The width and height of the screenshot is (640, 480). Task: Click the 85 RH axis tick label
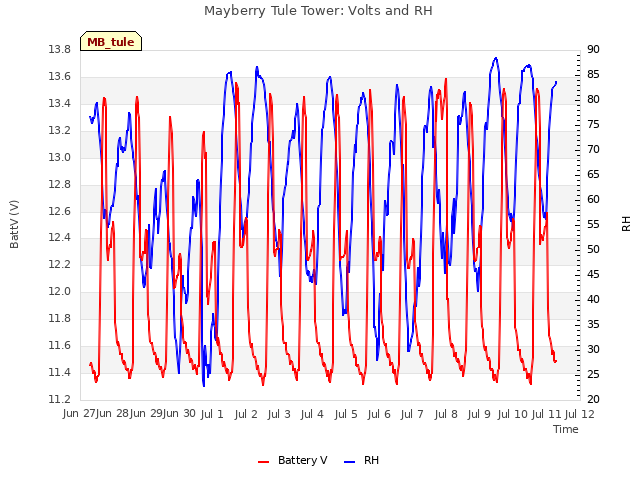click(x=593, y=74)
